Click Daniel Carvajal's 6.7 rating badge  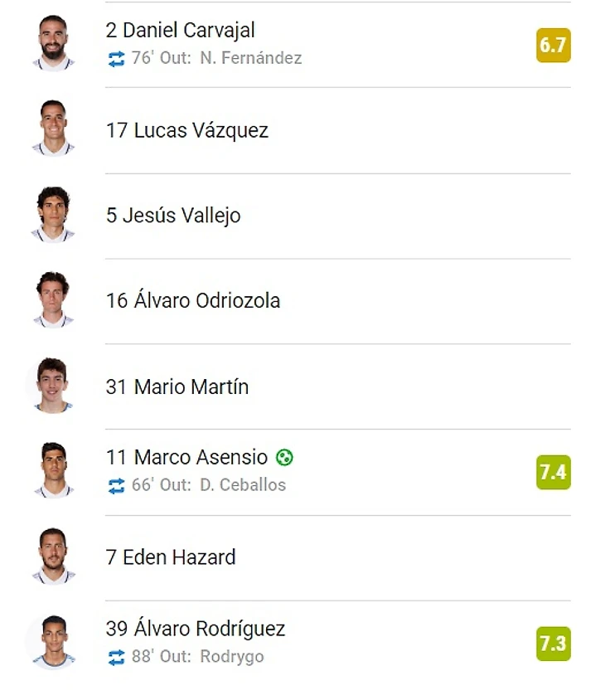553,45
